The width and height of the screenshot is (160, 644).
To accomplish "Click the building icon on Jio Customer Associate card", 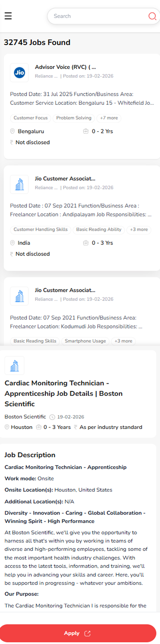I will (x=19, y=184).
